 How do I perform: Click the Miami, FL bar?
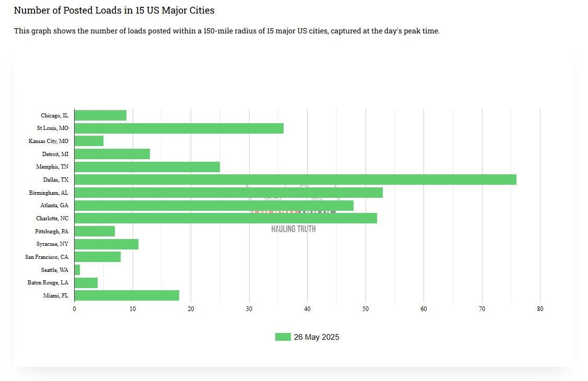click(x=126, y=295)
